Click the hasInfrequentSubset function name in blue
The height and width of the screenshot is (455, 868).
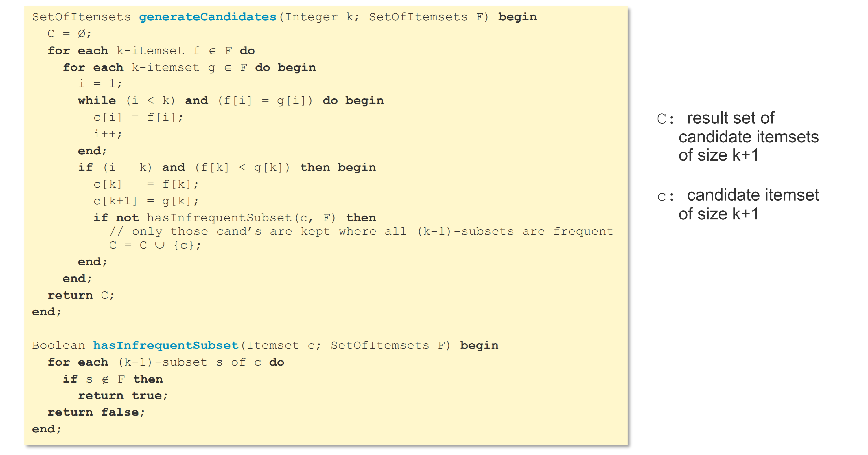165,345
